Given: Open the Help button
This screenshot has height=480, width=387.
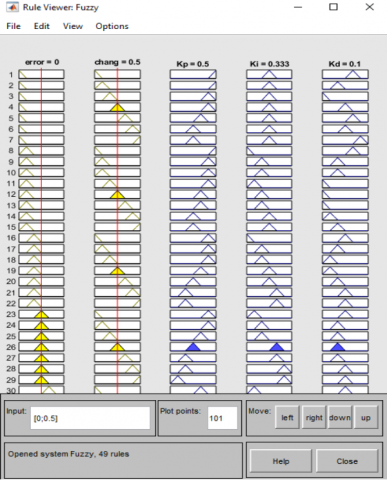Looking at the screenshot, I should pos(281,461).
